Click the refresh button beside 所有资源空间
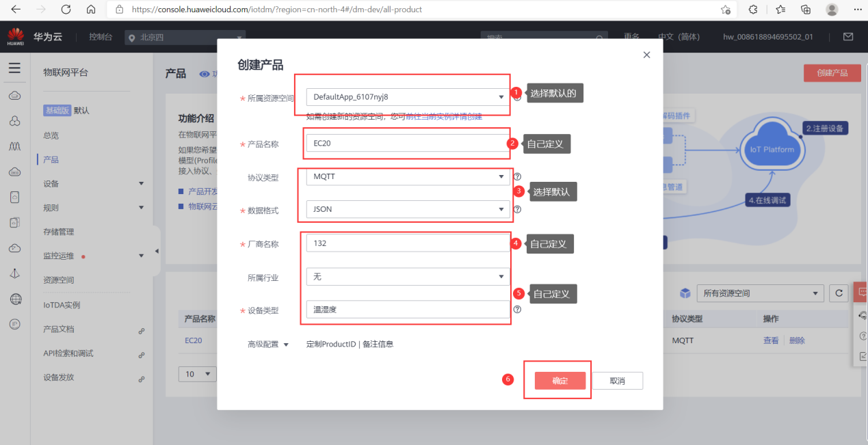The height and width of the screenshot is (445, 868). 839,293
